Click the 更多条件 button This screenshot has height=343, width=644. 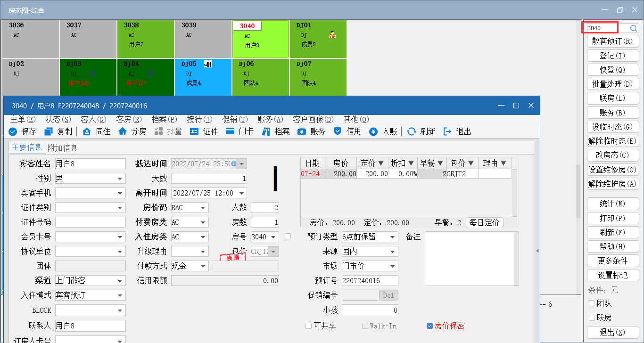click(x=613, y=261)
